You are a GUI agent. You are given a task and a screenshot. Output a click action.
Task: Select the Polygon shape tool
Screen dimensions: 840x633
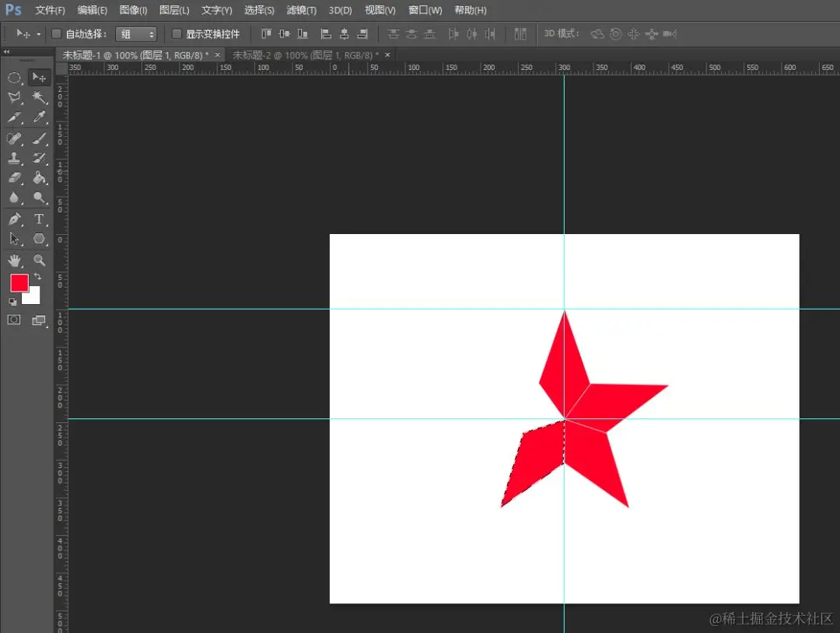[x=39, y=239]
